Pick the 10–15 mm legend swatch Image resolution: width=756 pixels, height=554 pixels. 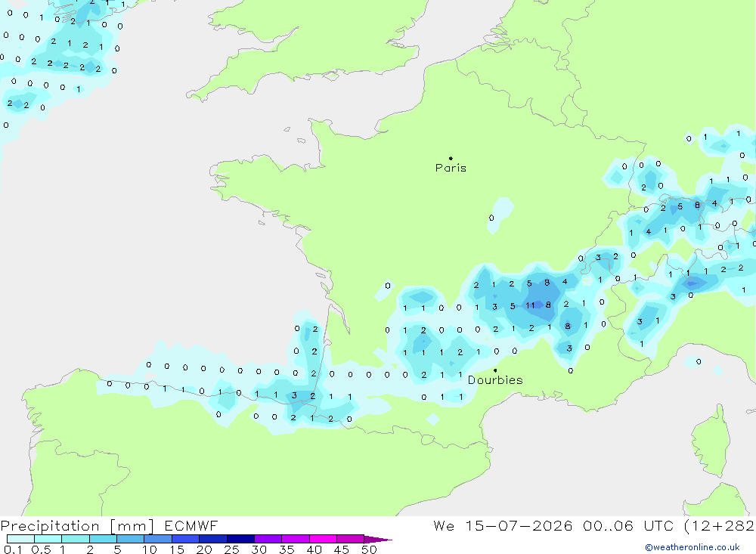click(158, 539)
